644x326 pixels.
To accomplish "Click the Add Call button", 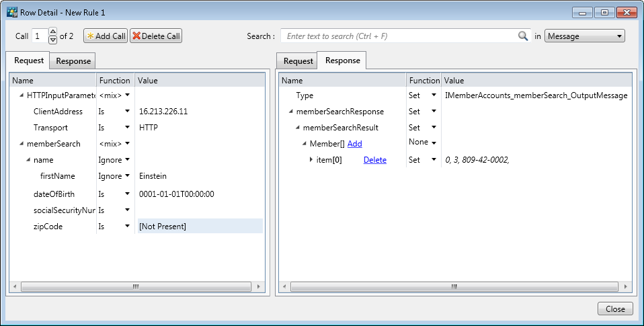I will click(x=106, y=36).
